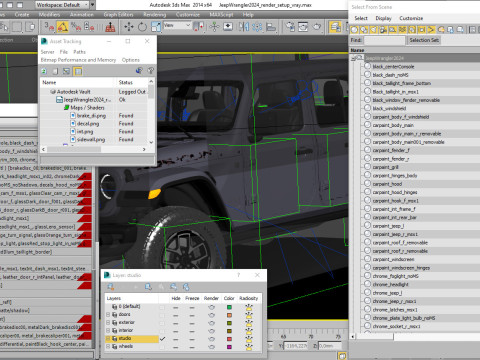
Task: Toggle Percent Snap in main toolbar
Action: point(76,27)
